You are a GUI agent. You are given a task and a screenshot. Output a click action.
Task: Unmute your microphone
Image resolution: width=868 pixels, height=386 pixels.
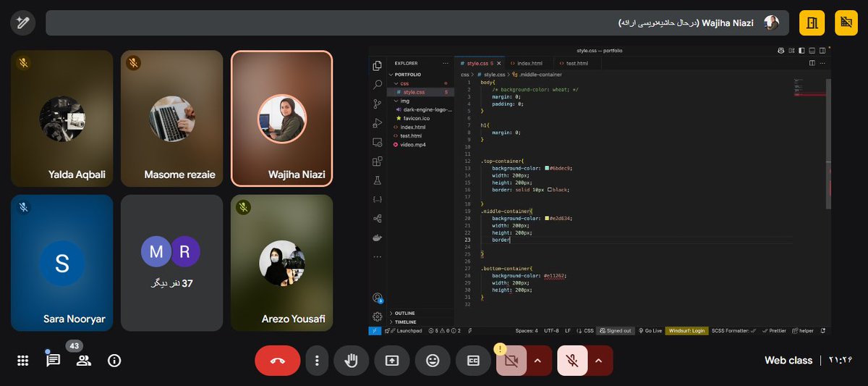point(572,361)
